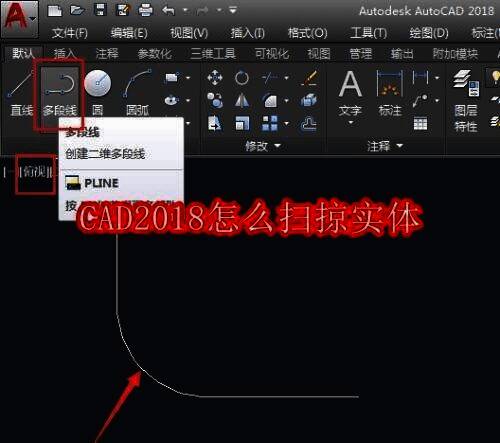This screenshot has height=443, width=500.
Task: Select the 圆弧 arc tool
Action: tap(137, 93)
